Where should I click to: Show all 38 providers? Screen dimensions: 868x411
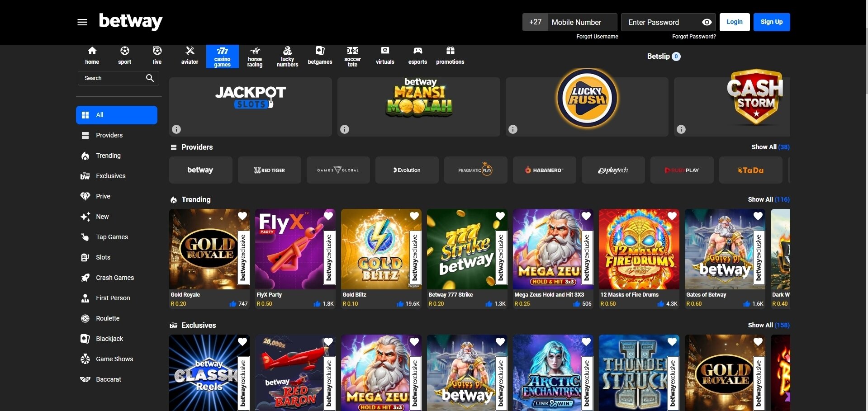770,147
